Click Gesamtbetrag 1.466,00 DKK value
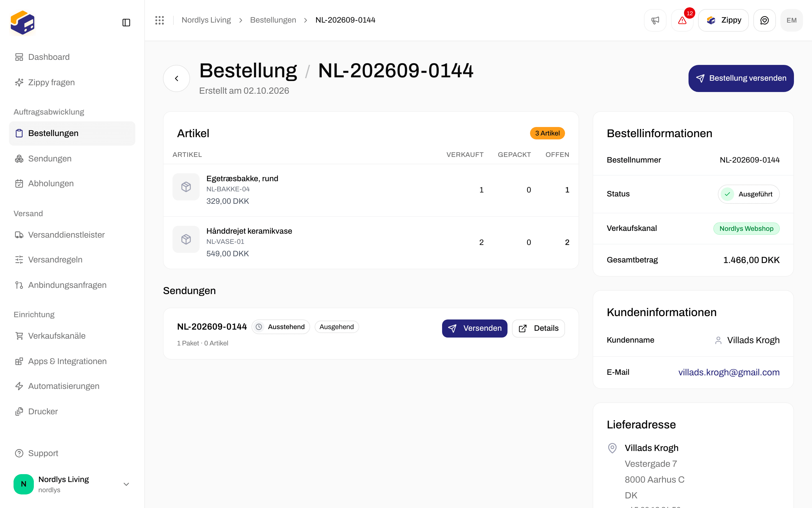 click(751, 260)
